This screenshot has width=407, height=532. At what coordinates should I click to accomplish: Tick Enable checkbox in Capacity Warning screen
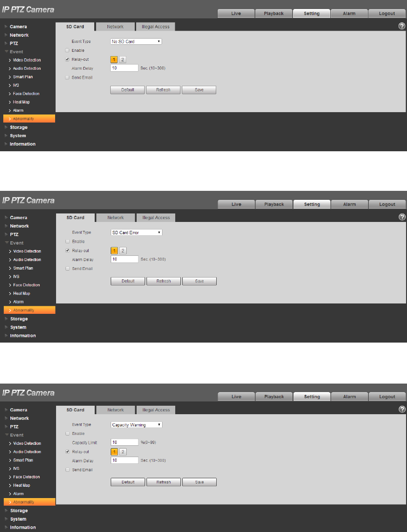click(x=67, y=434)
